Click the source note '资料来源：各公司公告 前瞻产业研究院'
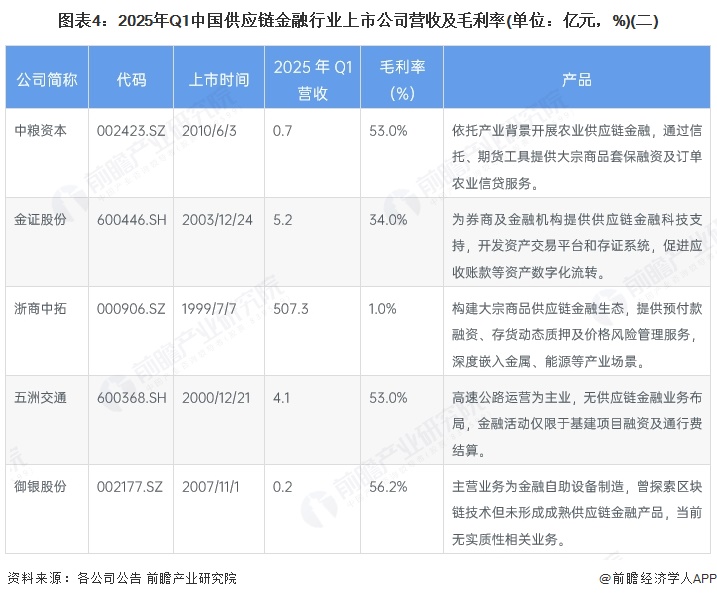The height and width of the screenshot is (599, 717). pos(122,578)
